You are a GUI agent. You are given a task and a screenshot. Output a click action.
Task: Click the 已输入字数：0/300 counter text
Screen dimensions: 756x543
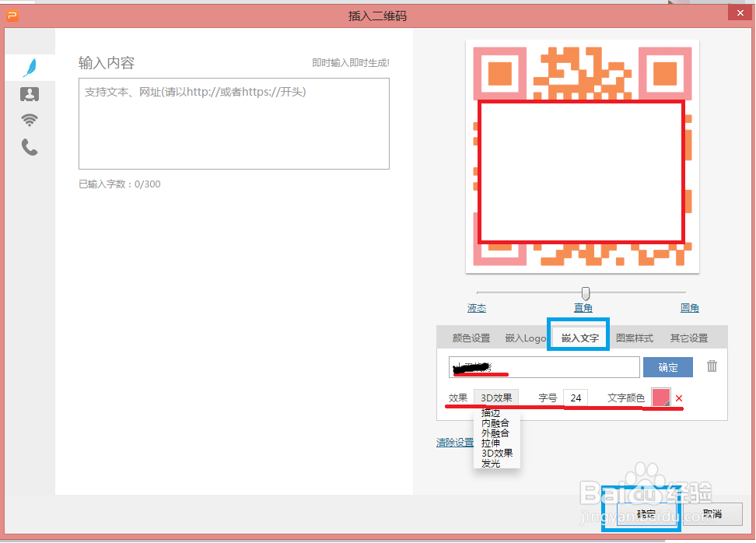click(x=120, y=184)
